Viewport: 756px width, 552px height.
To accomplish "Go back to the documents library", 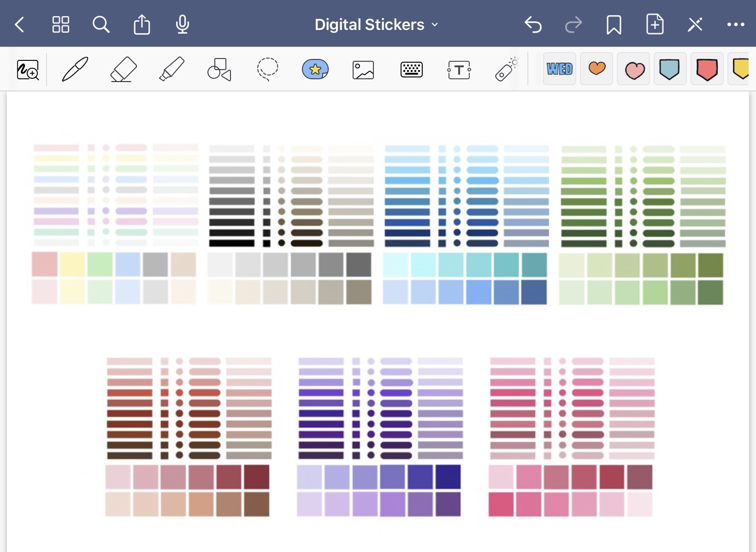I will pyautogui.click(x=20, y=24).
